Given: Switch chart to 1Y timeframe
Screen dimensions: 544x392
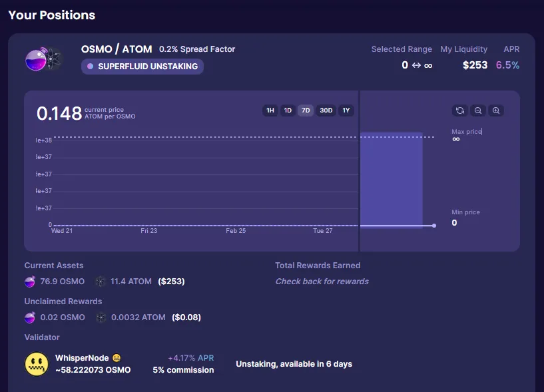Looking at the screenshot, I should pos(346,110).
